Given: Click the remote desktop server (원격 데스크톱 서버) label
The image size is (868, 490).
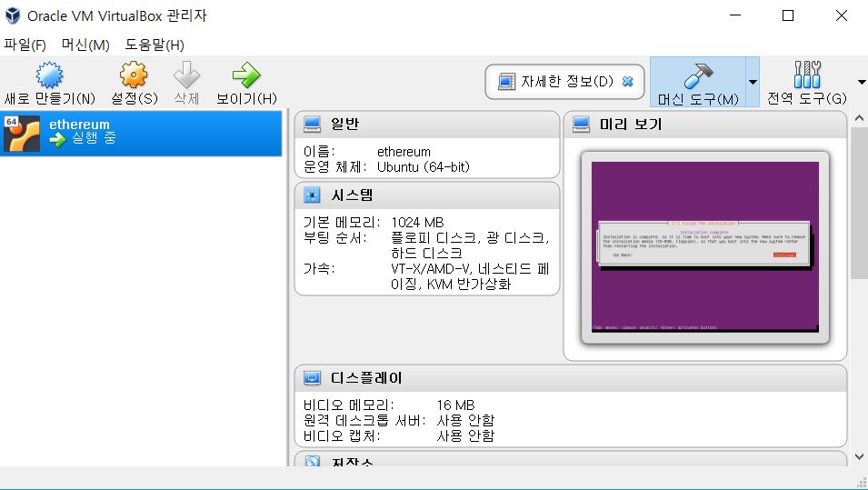Looking at the screenshot, I should [364, 421].
